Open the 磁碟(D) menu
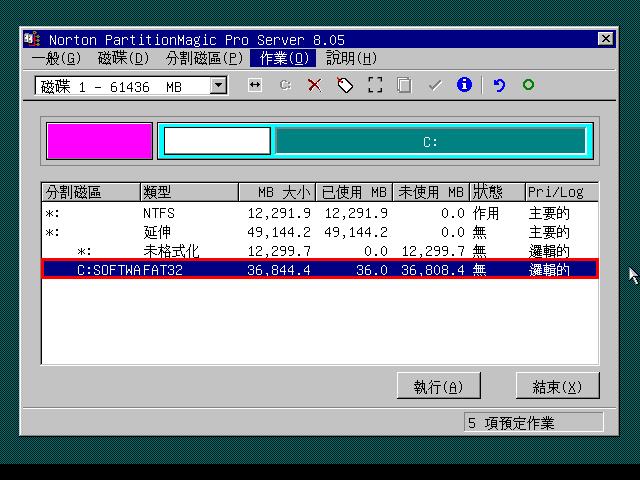The width and height of the screenshot is (640, 480). tap(123, 58)
